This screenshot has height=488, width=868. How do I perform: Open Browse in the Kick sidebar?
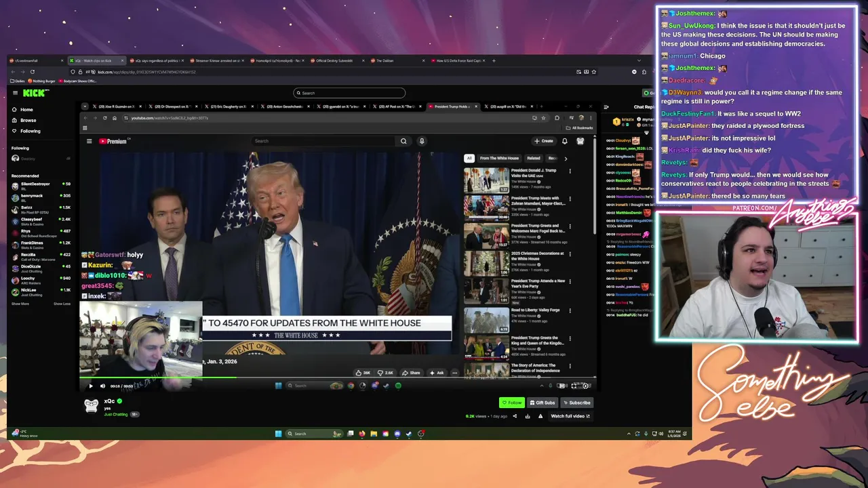[28, 120]
